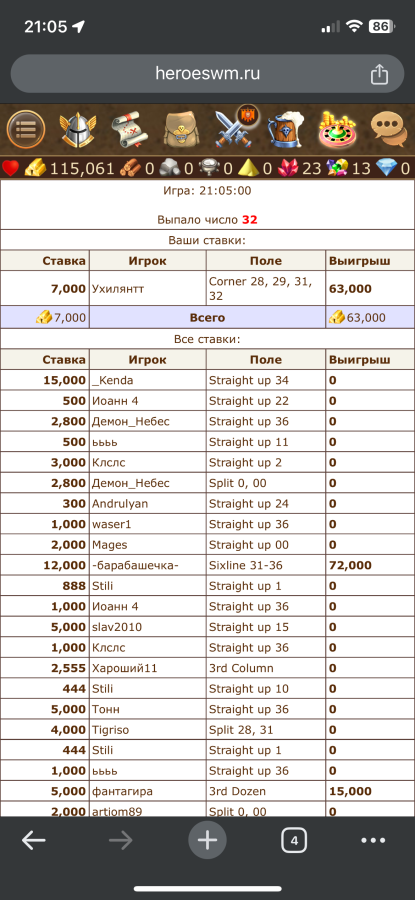Tap the crossed swords battle icon

point(234,127)
